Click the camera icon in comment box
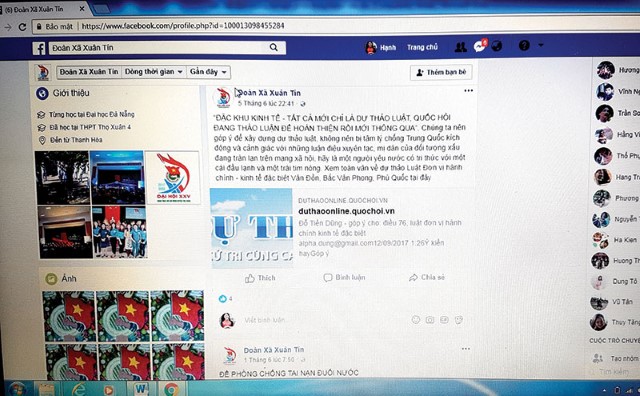640x396 pixels. (x=430, y=320)
